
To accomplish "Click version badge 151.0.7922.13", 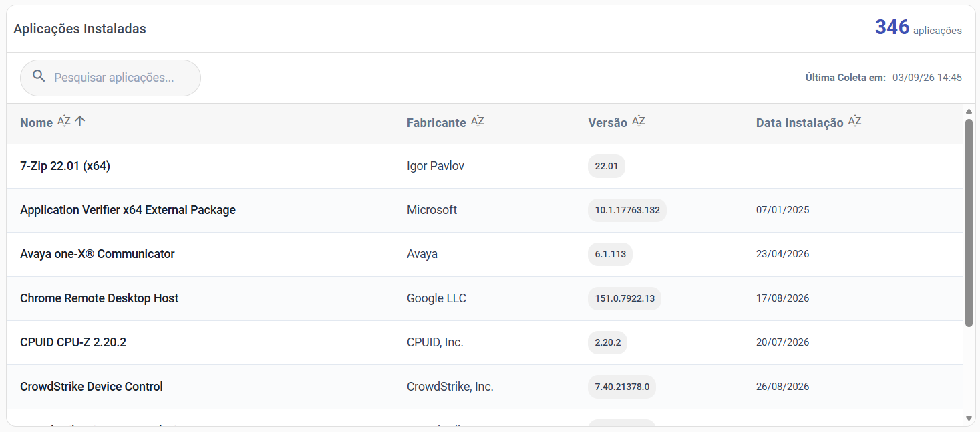I will [x=625, y=298].
